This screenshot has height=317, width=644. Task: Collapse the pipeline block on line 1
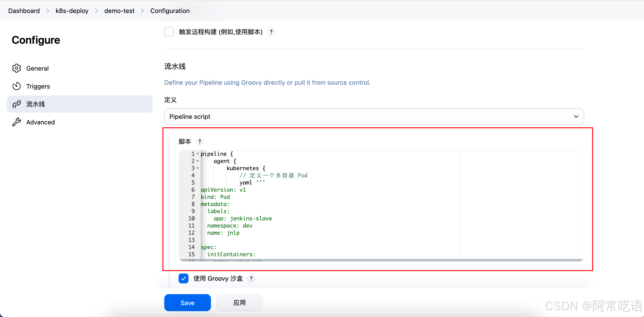tap(198, 154)
